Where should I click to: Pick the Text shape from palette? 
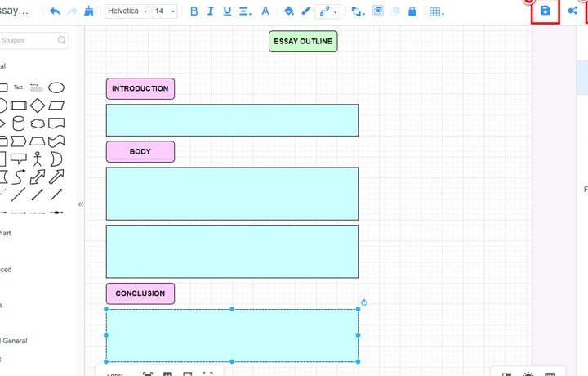click(18, 87)
